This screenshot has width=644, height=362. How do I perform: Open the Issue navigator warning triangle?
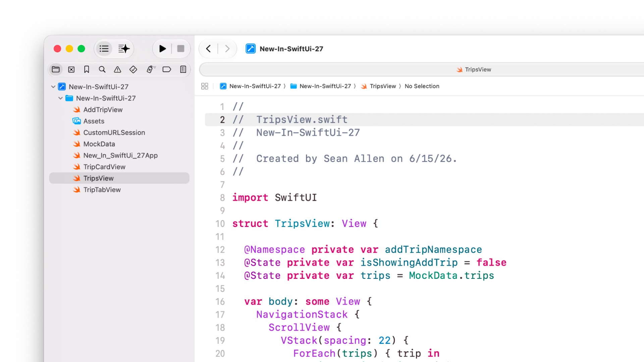point(117,69)
